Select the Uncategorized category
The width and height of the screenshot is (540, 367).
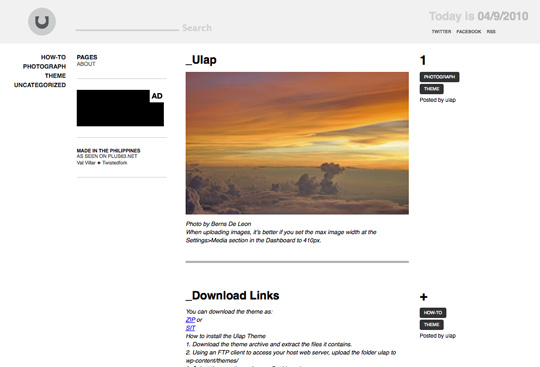coord(40,85)
